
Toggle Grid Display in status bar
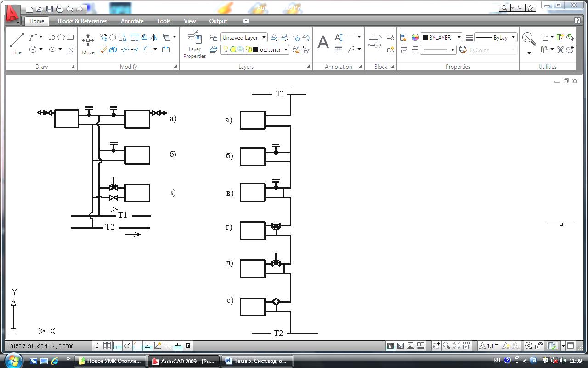click(x=107, y=345)
